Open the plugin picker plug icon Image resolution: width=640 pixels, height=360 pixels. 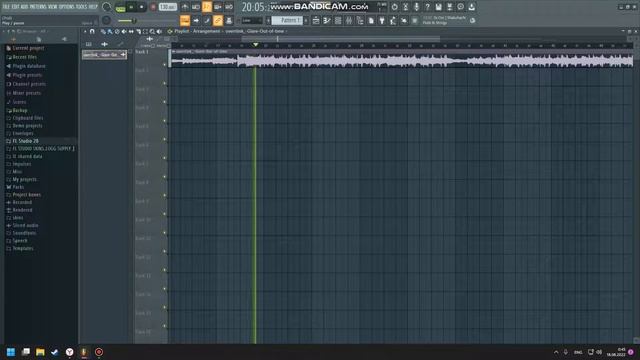pyautogui.click(x=382, y=20)
